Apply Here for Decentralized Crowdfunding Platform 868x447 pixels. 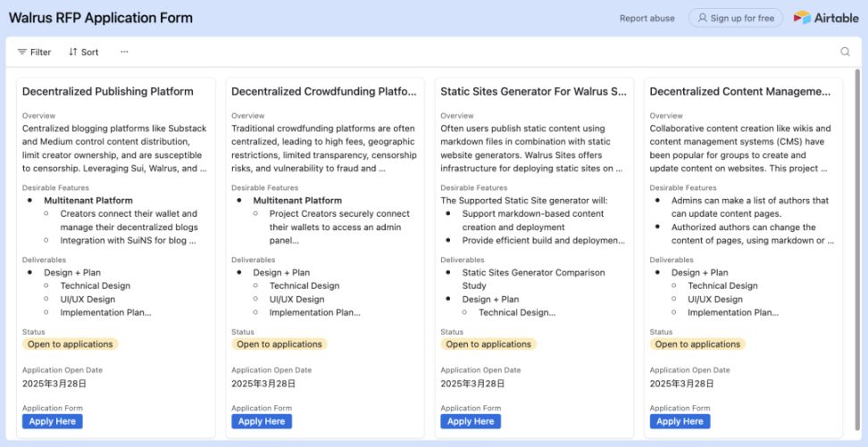coord(262,421)
